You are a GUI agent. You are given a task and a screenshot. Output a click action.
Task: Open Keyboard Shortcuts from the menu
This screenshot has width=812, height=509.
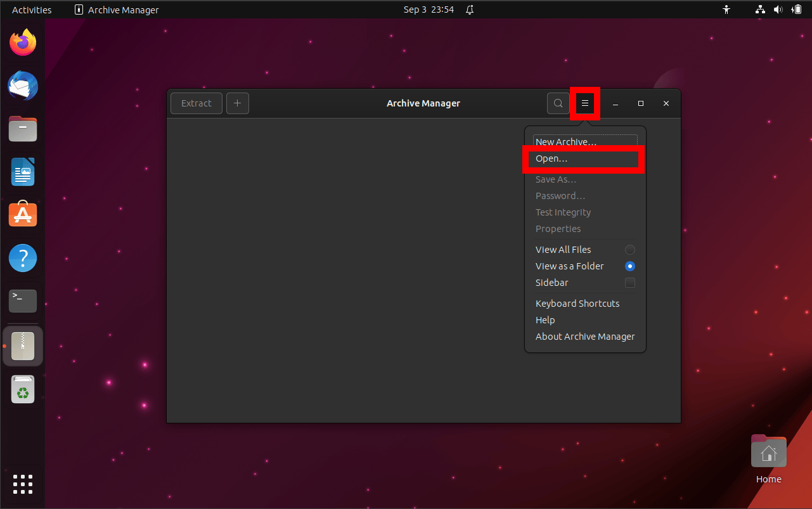coord(577,303)
